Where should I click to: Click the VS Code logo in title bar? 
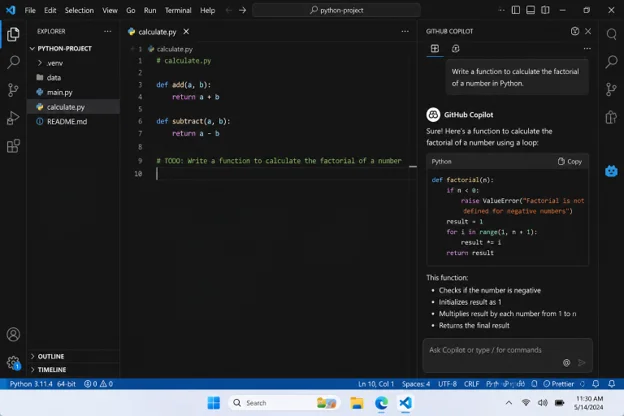coord(11,10)
